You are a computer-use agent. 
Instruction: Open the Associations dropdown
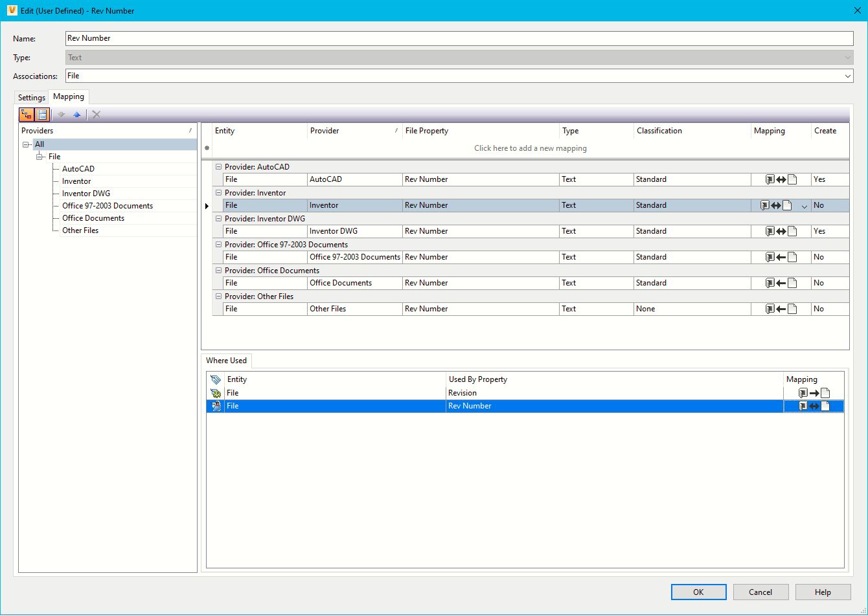847,76
